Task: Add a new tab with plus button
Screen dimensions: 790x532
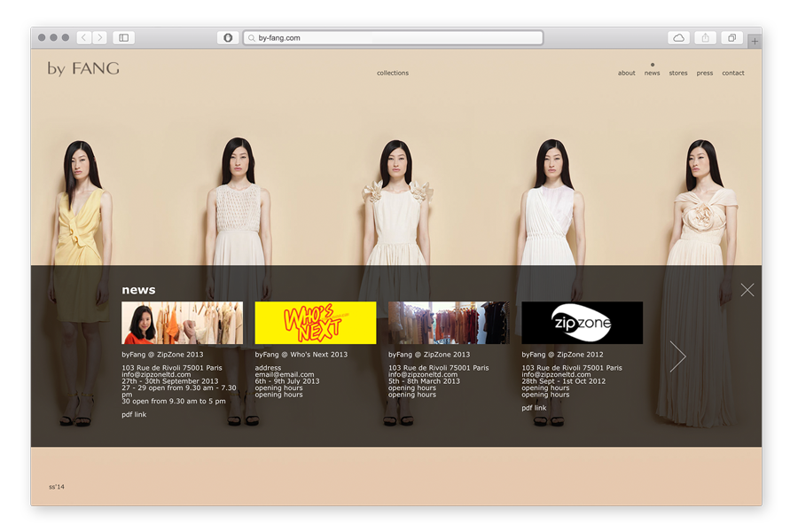Action: click(755, 41)
